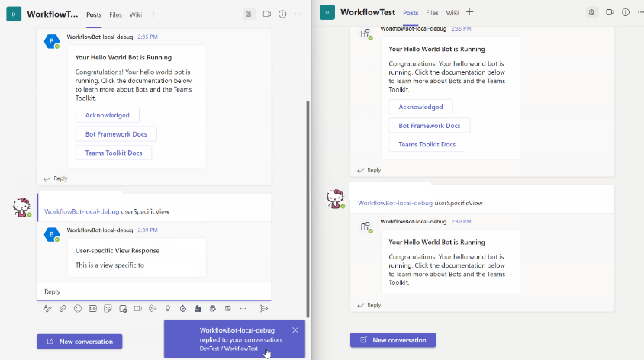
Task: Click the WorkflowBot-local-debug mention link, left window
Action: click(82, 211)
